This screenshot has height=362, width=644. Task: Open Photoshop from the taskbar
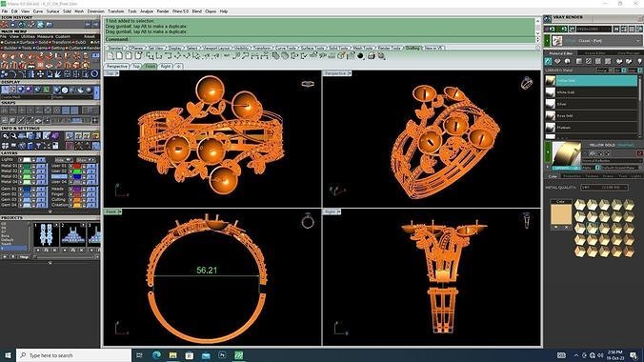point(222,355)
